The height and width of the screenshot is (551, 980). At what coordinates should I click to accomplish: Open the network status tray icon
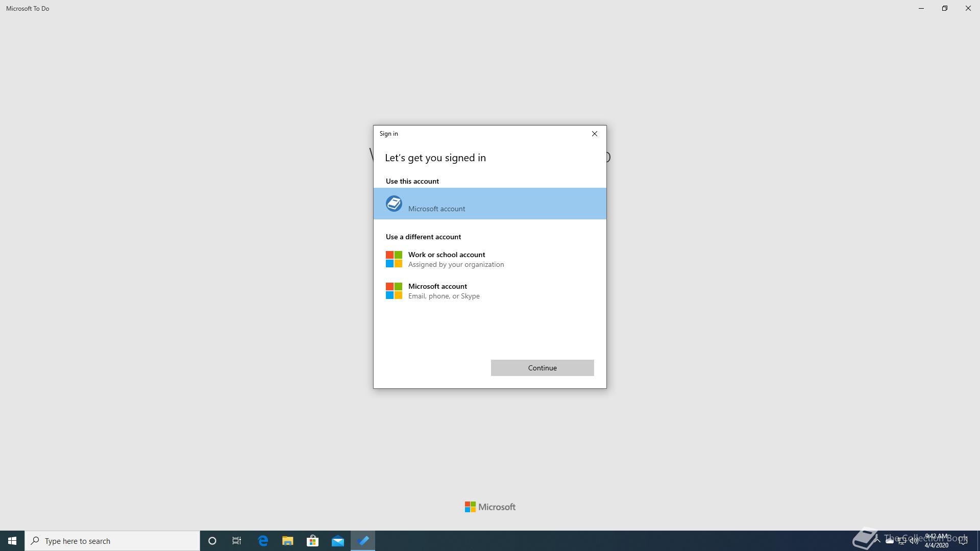click(902, 541)
